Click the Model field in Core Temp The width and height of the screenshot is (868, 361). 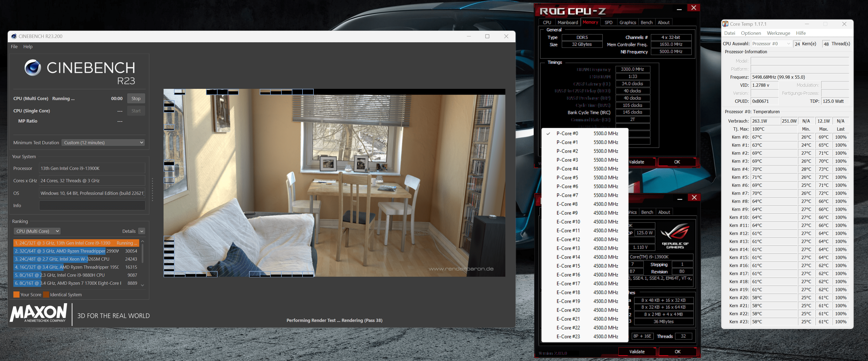click(x=800, y=61)
